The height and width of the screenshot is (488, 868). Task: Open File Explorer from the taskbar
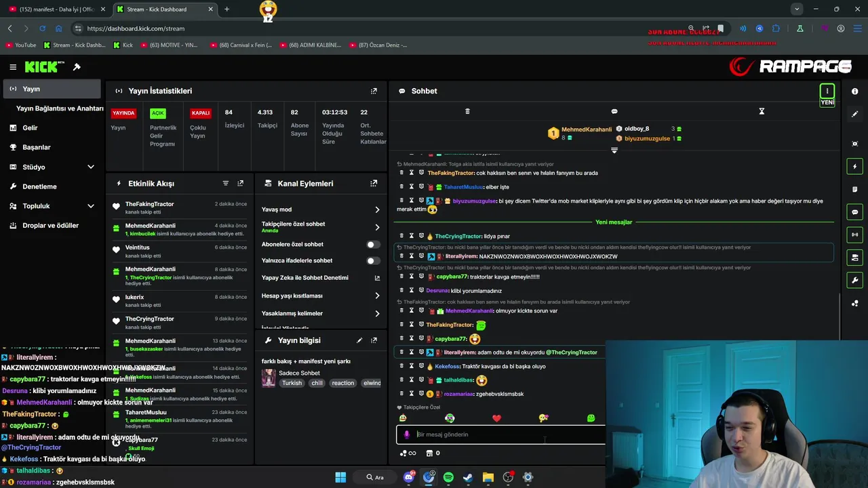488,477
